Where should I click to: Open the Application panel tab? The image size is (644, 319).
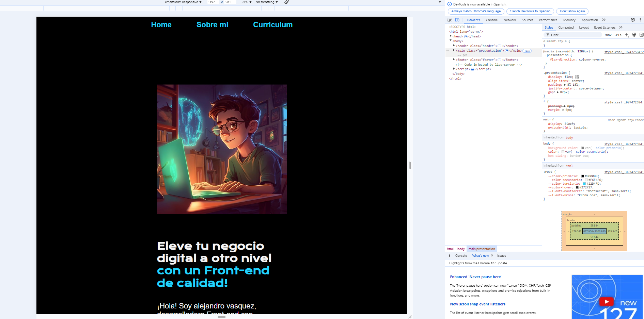point(590,20)
